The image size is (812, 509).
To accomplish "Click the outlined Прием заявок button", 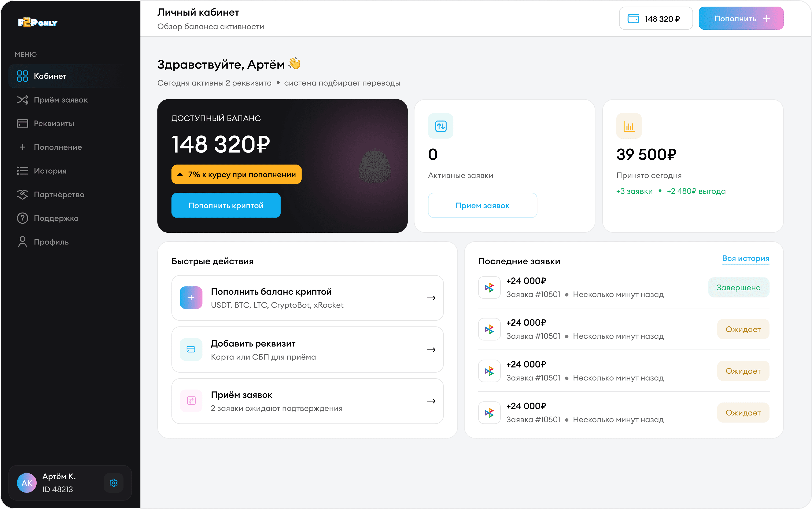I will click(482, 205).
